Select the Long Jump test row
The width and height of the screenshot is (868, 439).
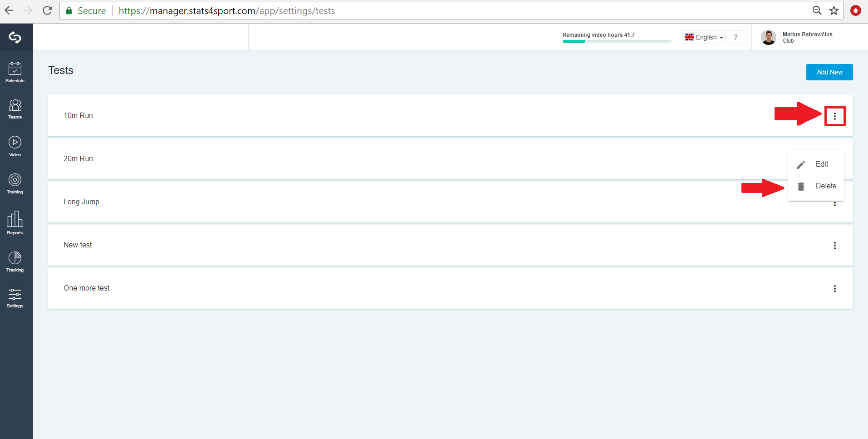click(x=451, y=202)
